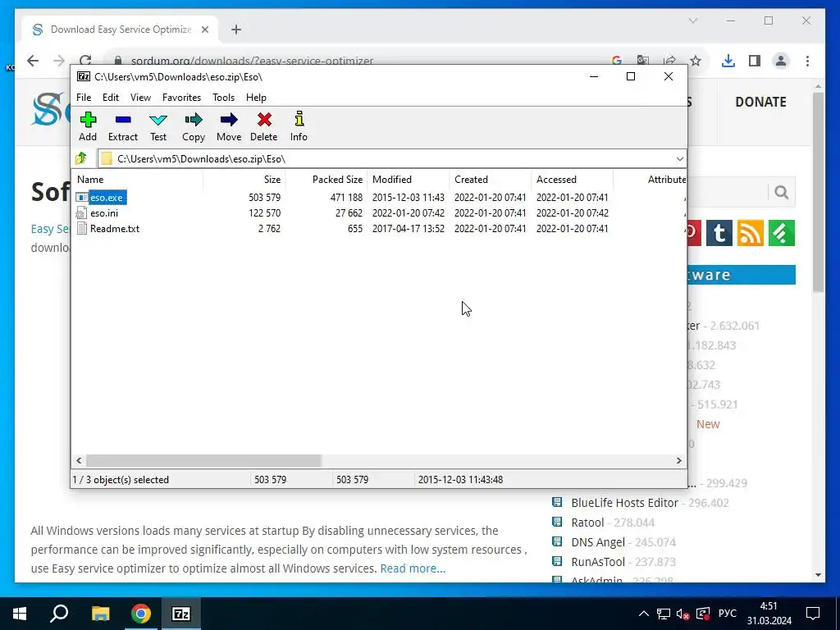Open a new Chrome tab

click(236, 30)
